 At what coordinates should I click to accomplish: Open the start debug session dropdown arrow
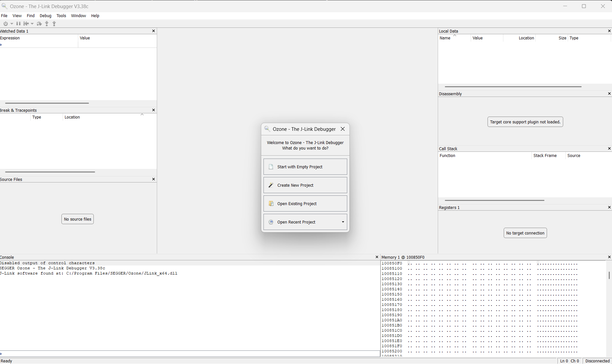(12, 24)
